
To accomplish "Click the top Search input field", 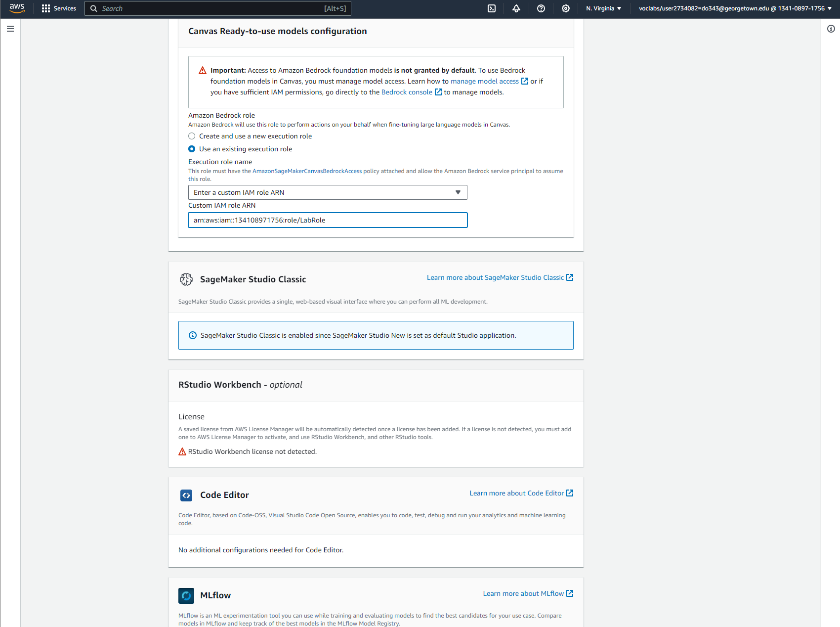I will tap(218, 8).
